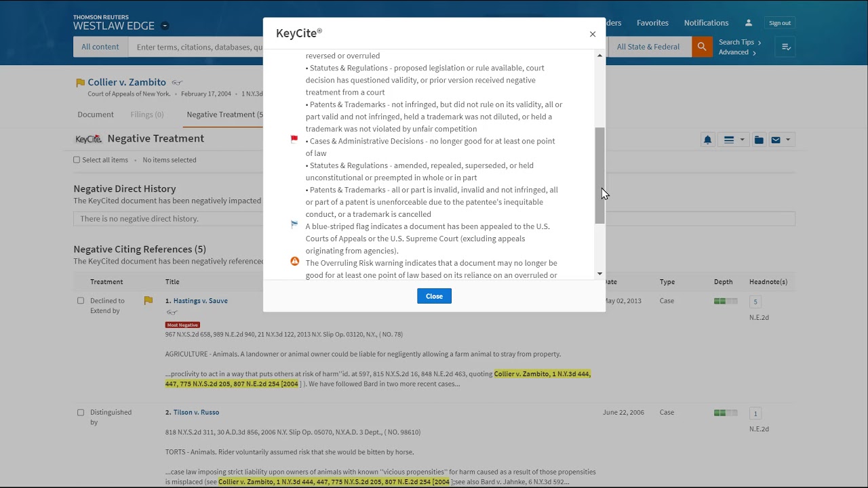
Task: Open the All State & Federal jurisdiction selector
Action: [x=648, y=47]
